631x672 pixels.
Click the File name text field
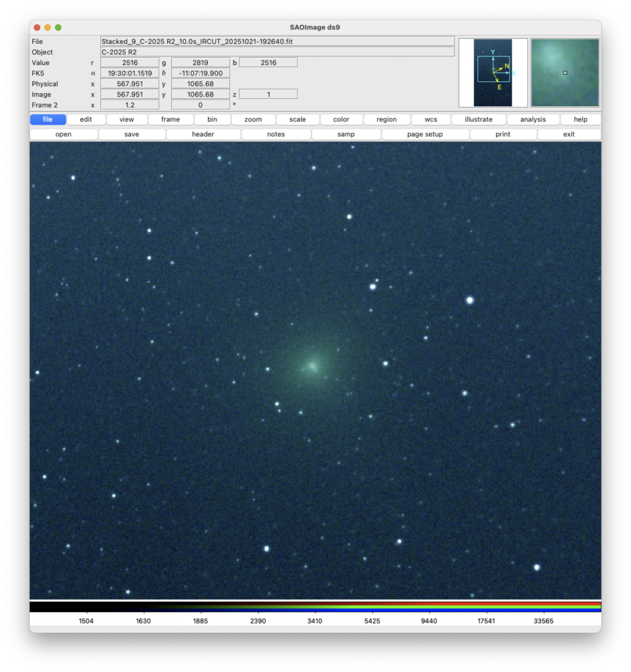[277, 41]
